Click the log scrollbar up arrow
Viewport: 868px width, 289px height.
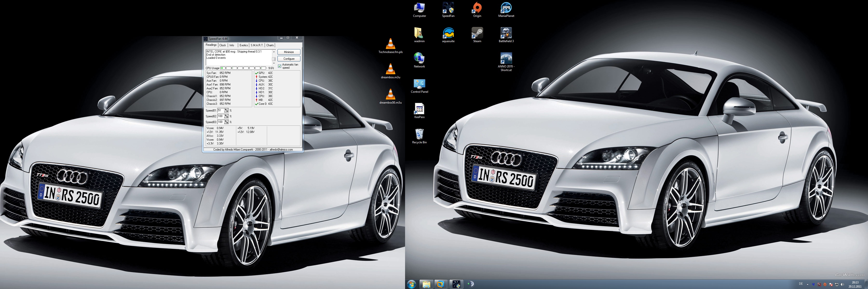[x=274, y=52]
